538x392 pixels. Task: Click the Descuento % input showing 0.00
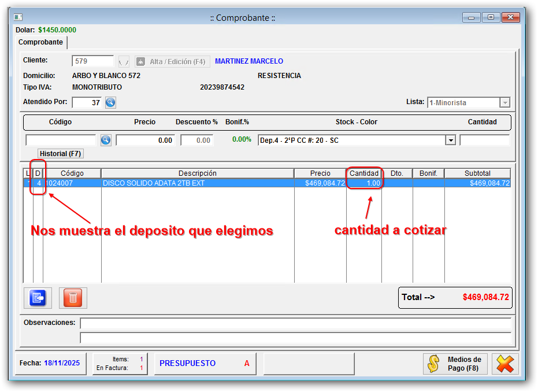coord(196,139)
